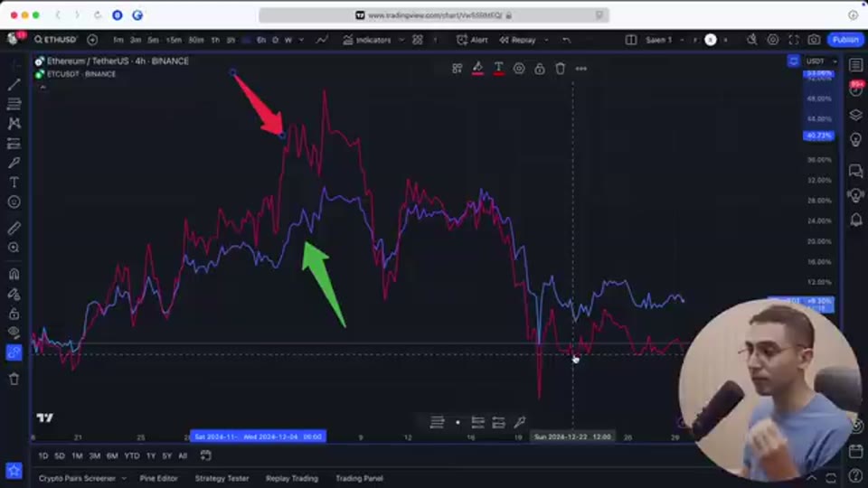Open the layout setup split icon
The width and height of the screenshot is (868, 488).
(630, 40)
